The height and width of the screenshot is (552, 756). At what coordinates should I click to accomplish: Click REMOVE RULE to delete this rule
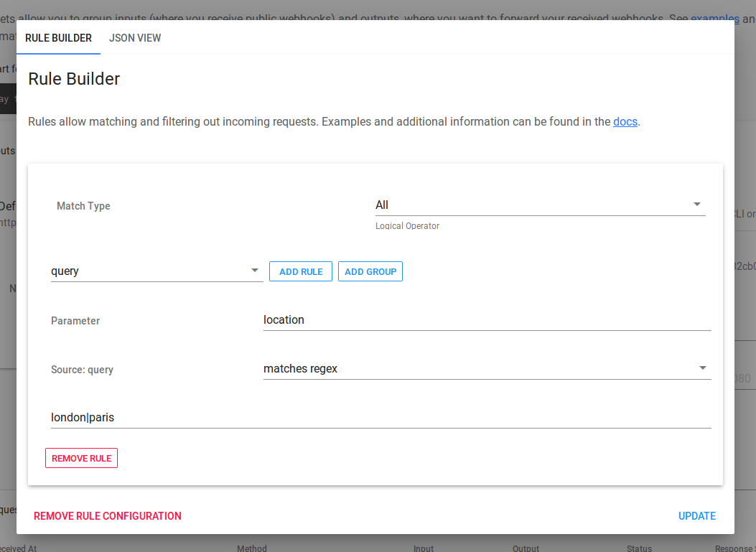click(x=81, y=457)
